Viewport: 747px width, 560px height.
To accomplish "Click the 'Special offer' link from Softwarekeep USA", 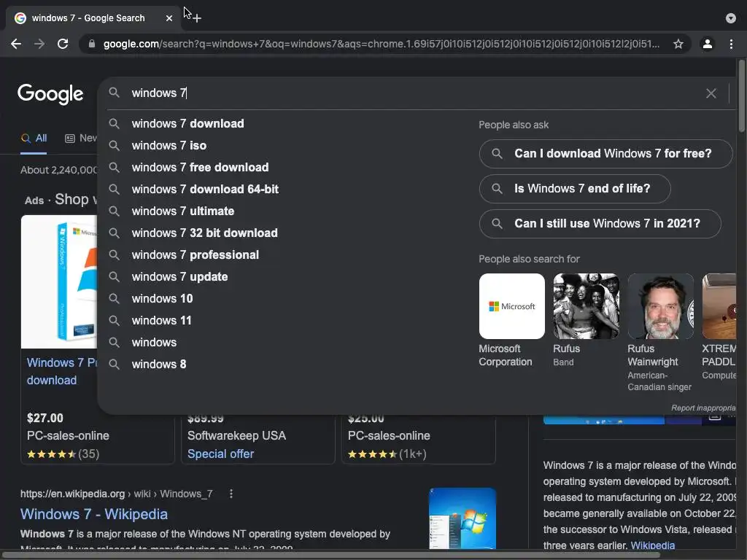I will click(x=220, y=454).
